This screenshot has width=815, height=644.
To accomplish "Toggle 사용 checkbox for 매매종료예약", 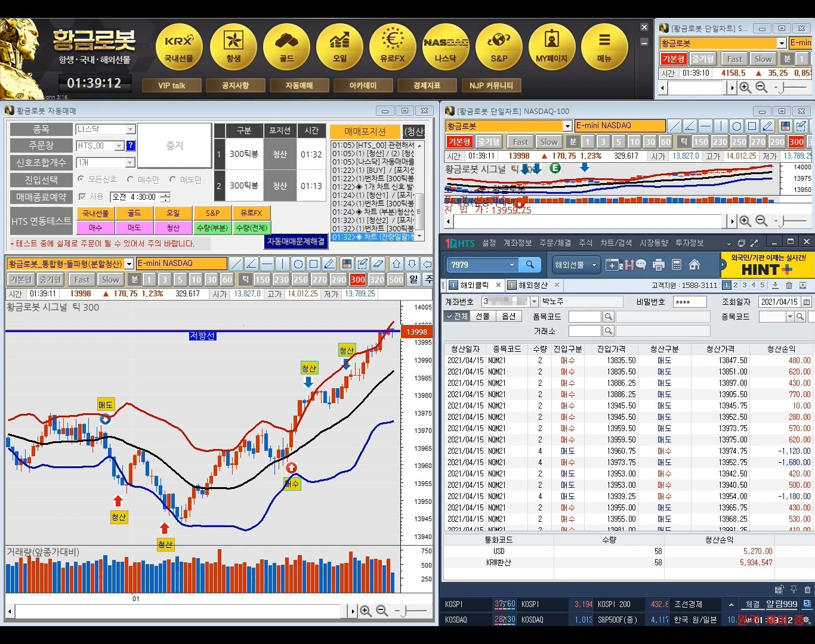I will tap(82, 196).
